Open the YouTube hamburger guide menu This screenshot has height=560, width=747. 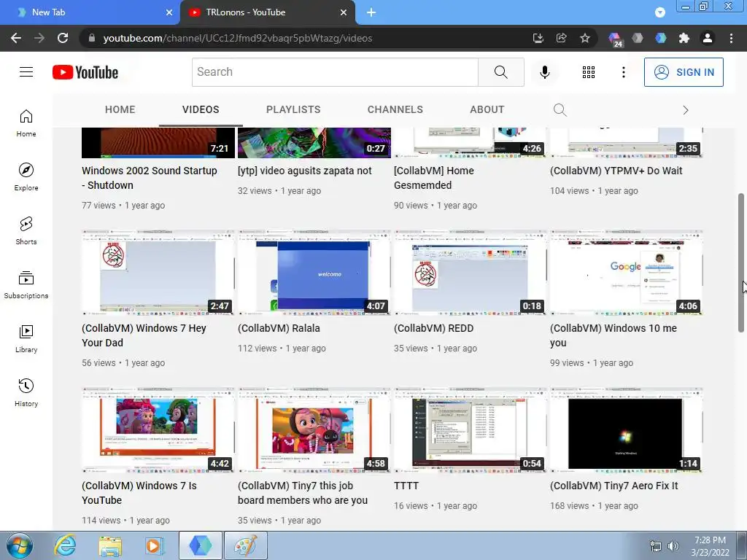[26, 72]
